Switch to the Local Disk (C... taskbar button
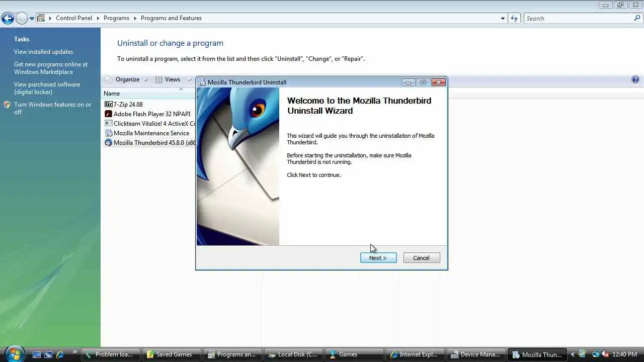The height and width of the screenshot is (362, 644). click(293, 354)
